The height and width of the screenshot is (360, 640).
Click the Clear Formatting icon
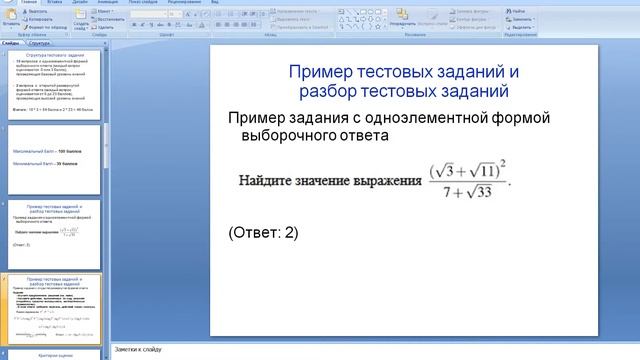click(206, 14)
